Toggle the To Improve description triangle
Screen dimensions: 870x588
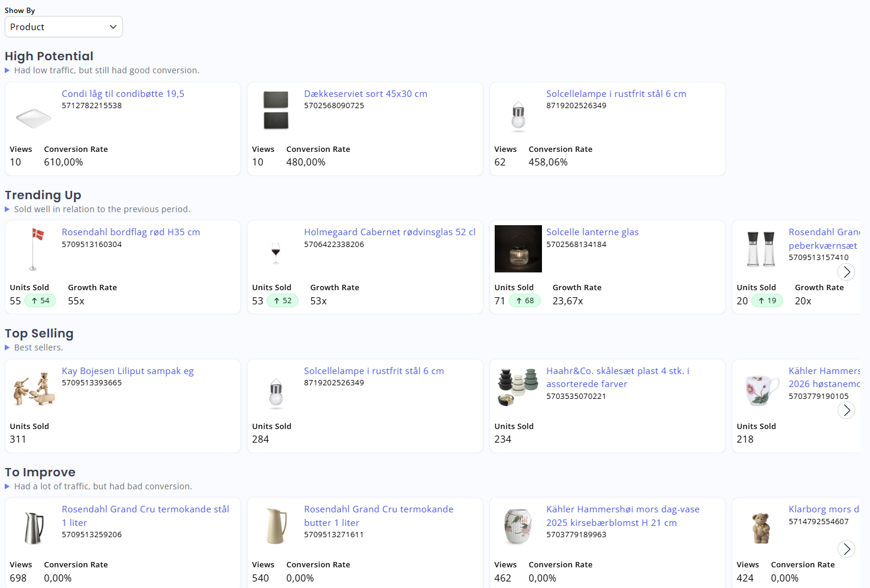tap(7, 486)
